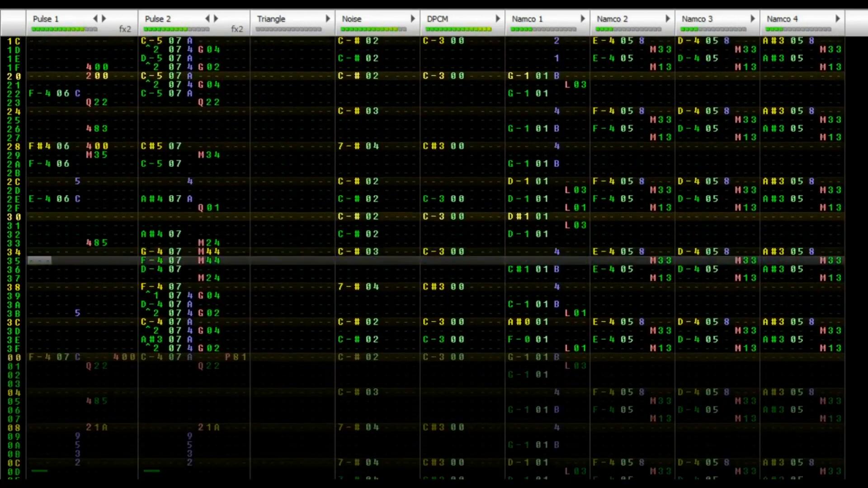Select highlighted row 35 cell in Pulse 1

[x=39, y=261]
